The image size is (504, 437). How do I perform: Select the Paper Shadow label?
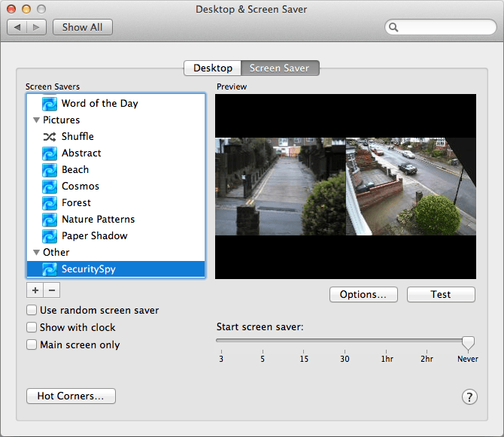95,236
